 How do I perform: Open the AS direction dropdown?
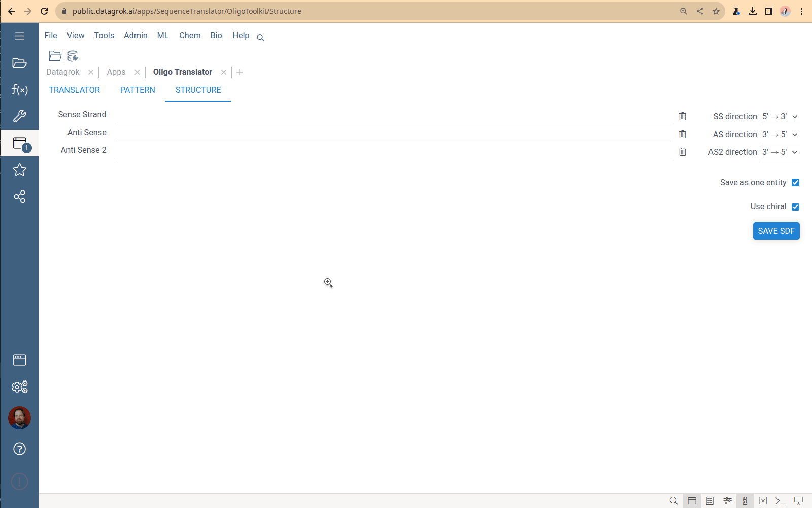tap(780, 135)
